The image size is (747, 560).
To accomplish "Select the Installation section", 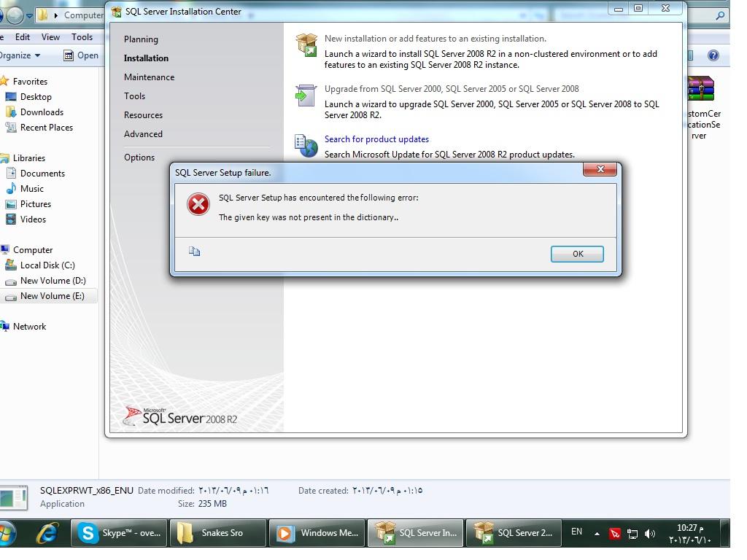I will point(146,58).
